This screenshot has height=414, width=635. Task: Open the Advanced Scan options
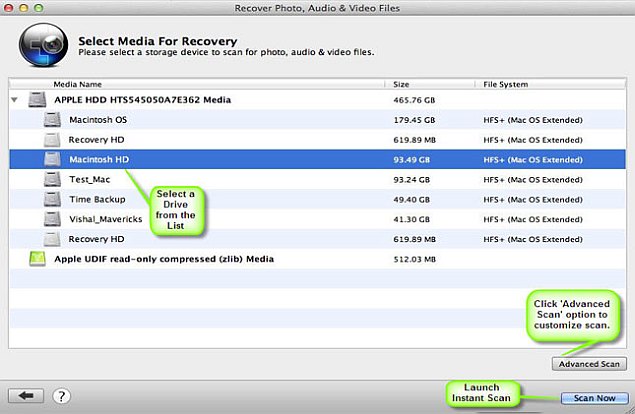click(x=589, y=364)
